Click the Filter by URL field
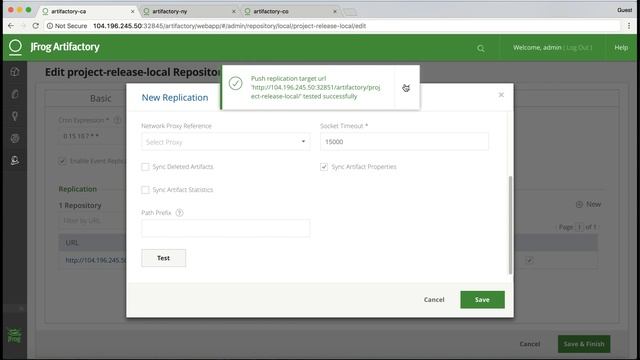 click(92, 220)
